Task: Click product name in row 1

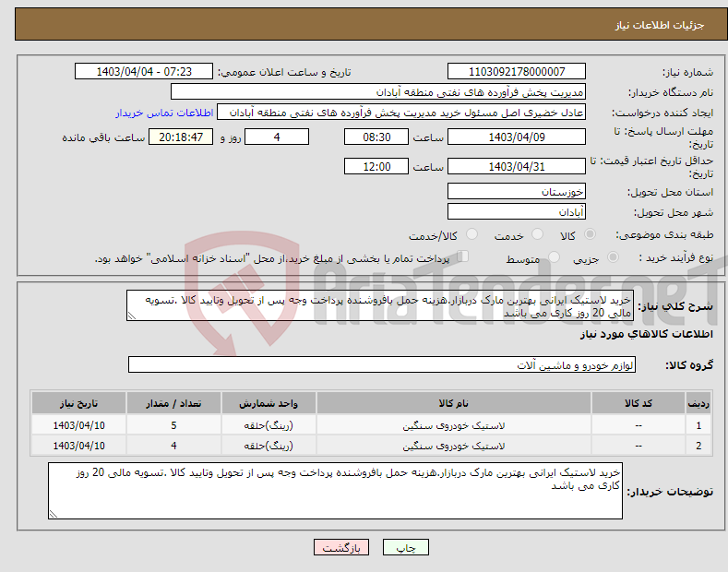Action: click(x=454, y=425)
